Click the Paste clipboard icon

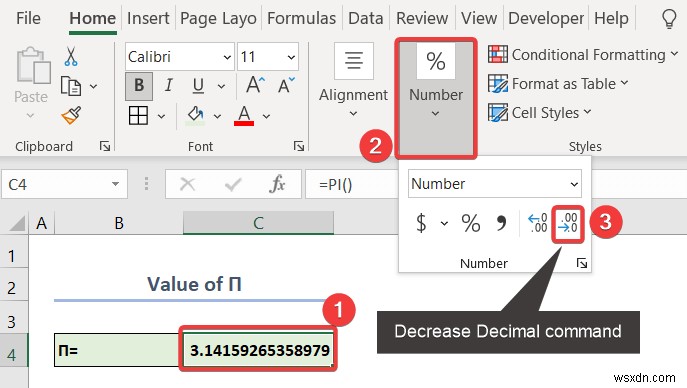pos(33,66)
